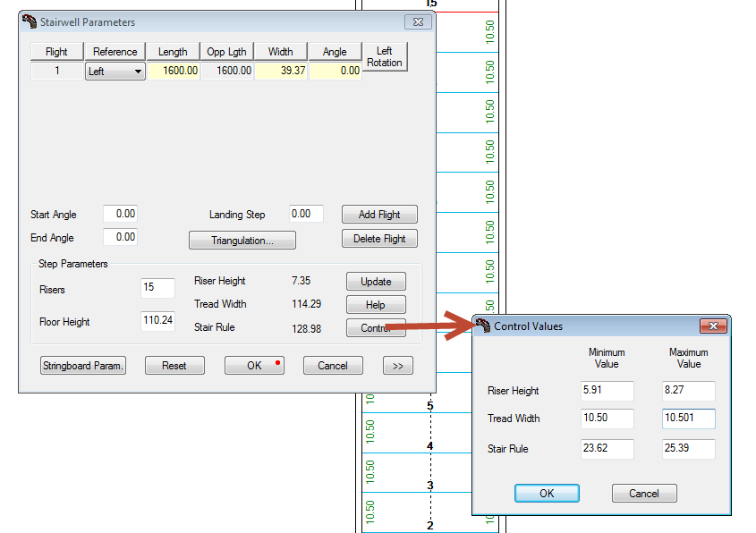Edit the Risers count field
Viewport: 756px width, 533px height.
point(157,288)
